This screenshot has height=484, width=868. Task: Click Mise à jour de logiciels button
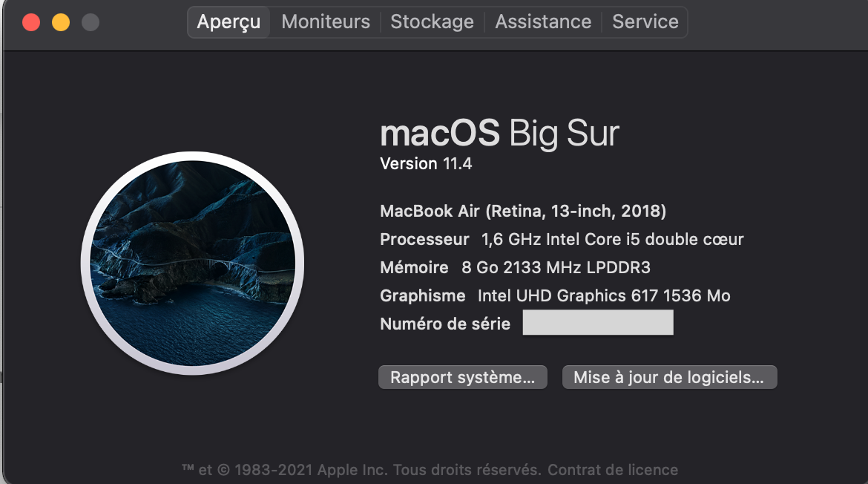click(668, 377)
